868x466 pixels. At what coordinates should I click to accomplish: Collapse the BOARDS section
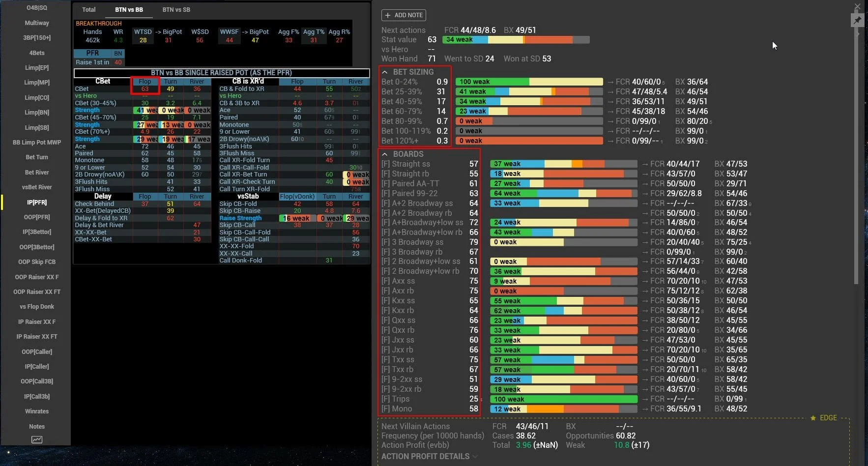coord(385,154)
